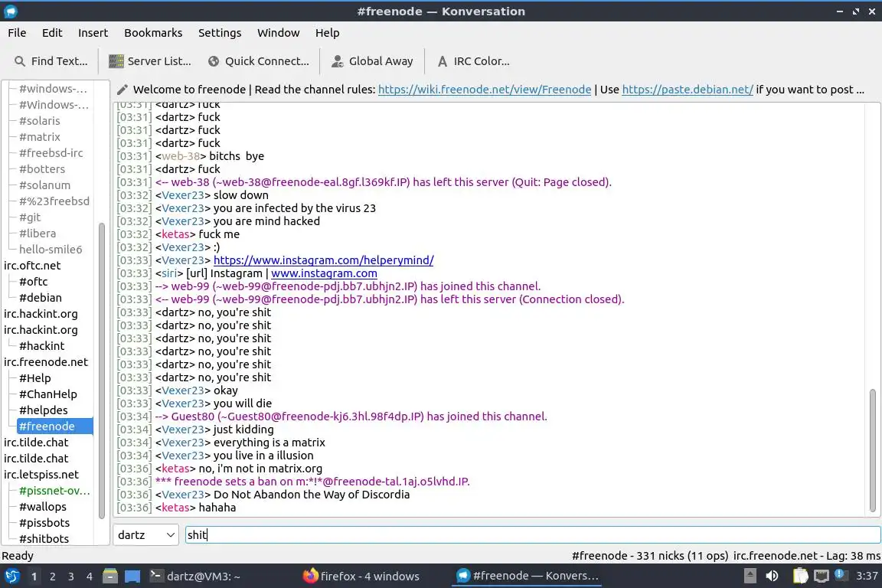Open the Settings menu
The width and height of the screenshot is (882, 588).
tap(220, 33)
